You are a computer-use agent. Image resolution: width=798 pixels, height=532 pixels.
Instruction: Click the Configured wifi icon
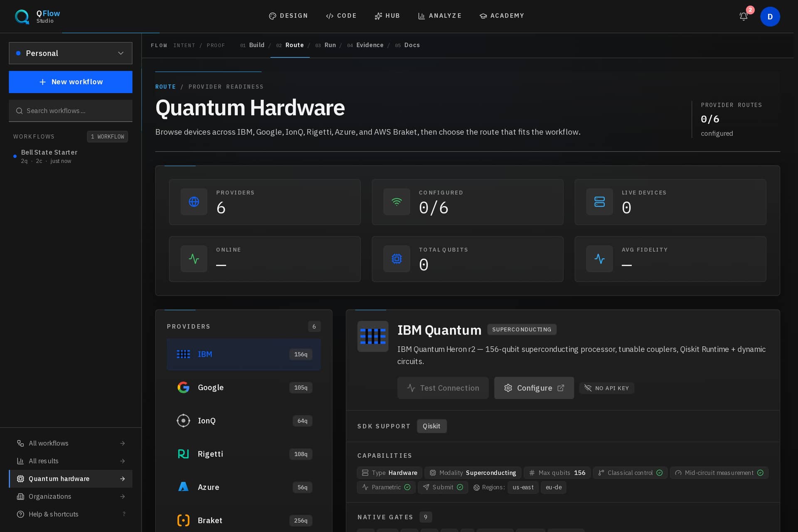(397, 202)
